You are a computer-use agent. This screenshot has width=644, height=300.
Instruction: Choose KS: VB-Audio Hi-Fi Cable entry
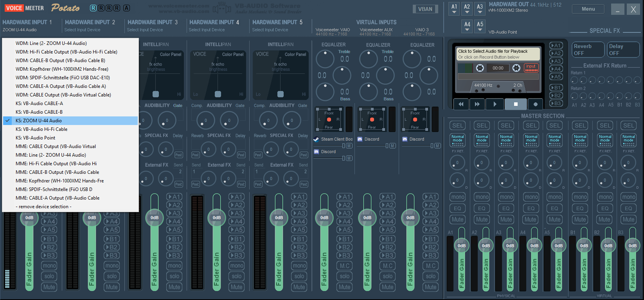pos(70,129)
